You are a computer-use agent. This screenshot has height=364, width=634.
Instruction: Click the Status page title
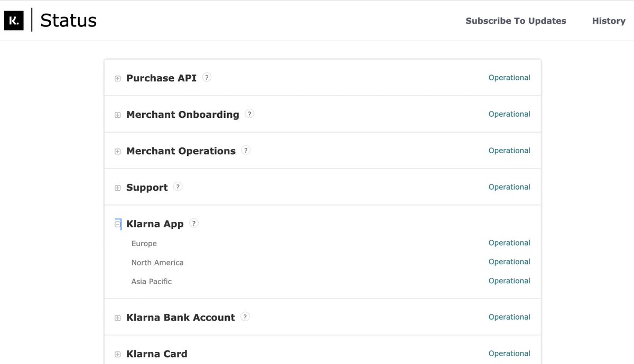pos(69,21)
